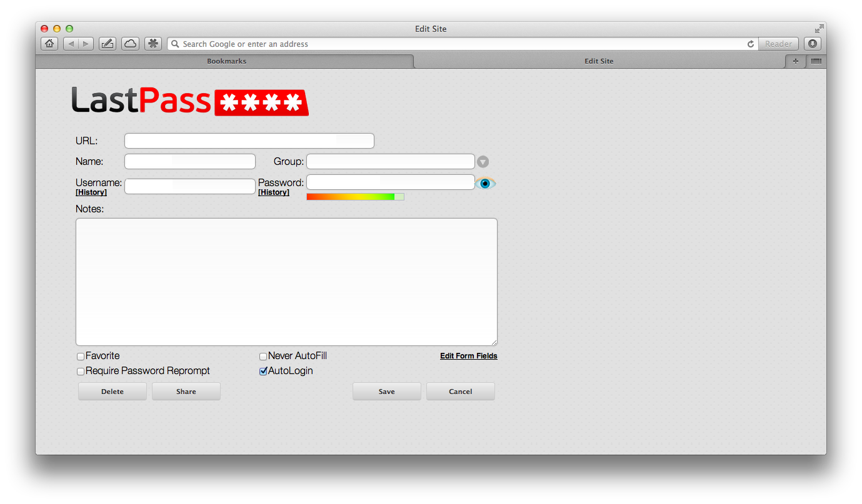
Task: Focus the Group text field
Action: (391, 162)
